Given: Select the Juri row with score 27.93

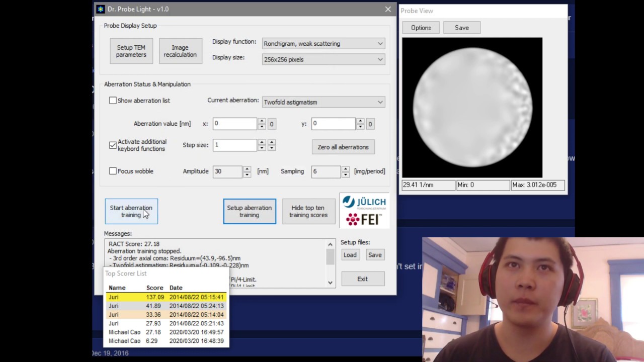Looking at the screenshot, I should point(166,323).
